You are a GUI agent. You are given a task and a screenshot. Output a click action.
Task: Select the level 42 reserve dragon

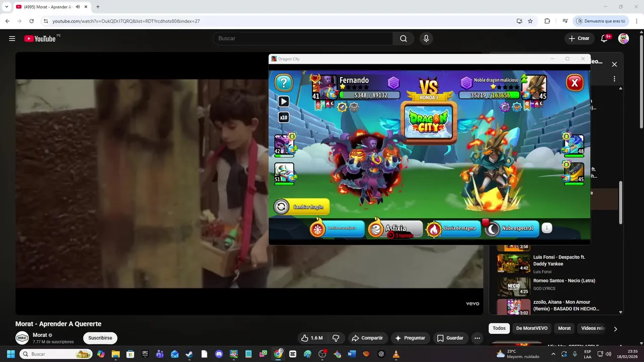pos(284,144)
